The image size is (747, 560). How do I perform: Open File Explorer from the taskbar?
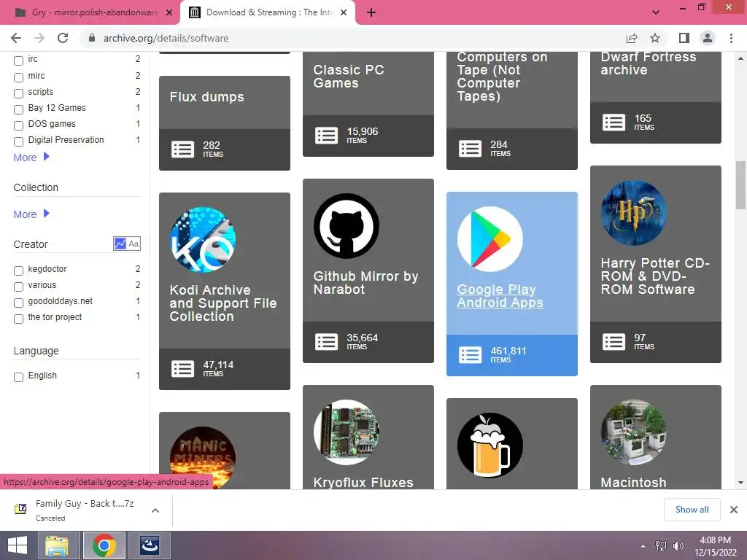[57, 545]
